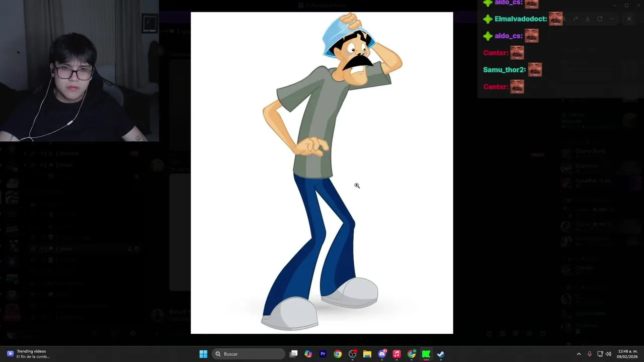
Task: Click the microphone indicator in system tray
Action: [590, 354]
